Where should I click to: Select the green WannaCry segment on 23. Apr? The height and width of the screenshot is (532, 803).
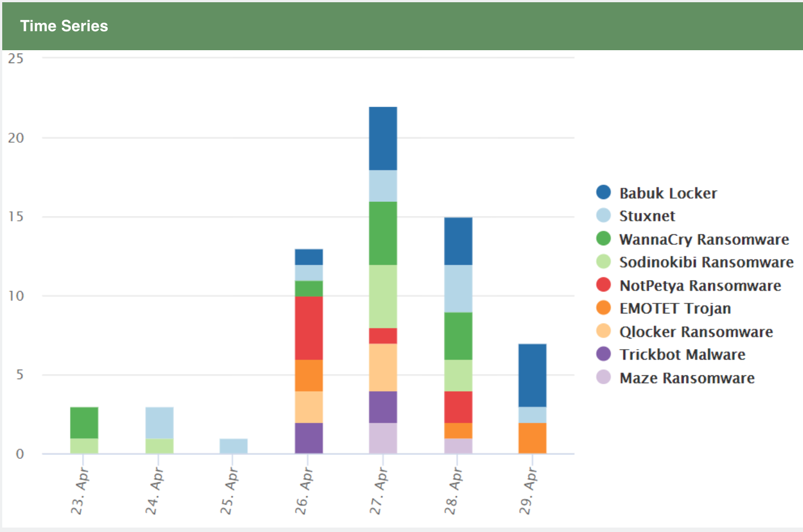[84, 423]
